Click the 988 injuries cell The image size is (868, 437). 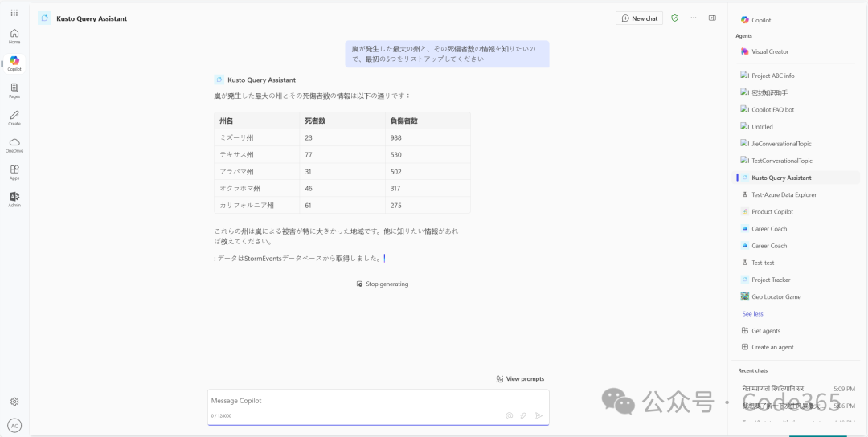pyautogui.click(x=428, y=137)
